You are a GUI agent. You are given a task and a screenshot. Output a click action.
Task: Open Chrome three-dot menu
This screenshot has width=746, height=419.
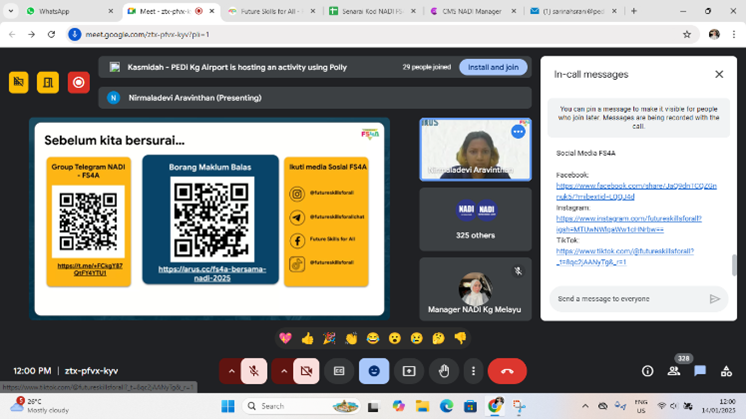(734, 34)
